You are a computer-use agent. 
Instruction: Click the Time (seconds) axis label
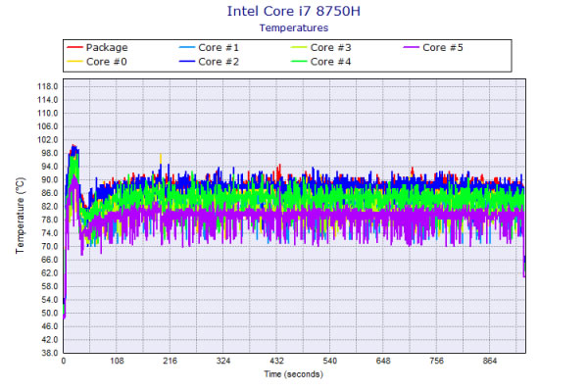click(x=293, y=374)
